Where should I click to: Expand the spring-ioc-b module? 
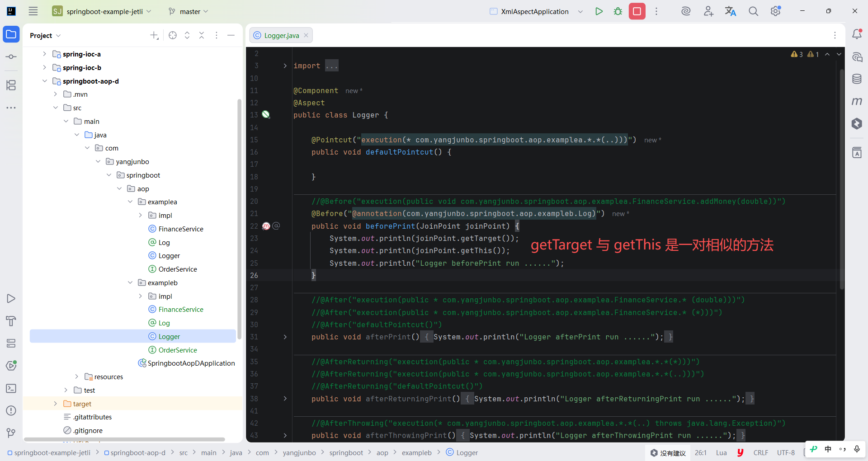coord(44,67)
